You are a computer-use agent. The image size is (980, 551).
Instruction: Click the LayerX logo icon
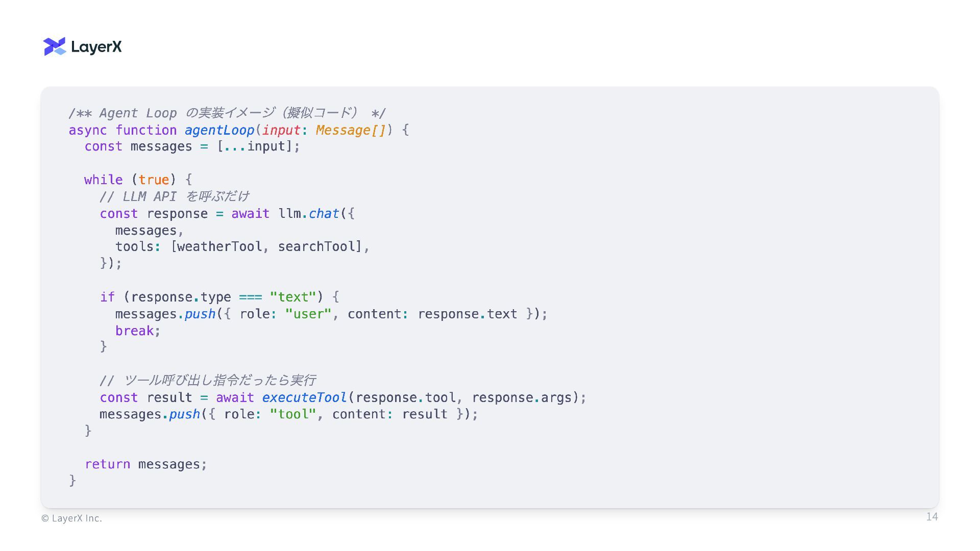(55, 46)
